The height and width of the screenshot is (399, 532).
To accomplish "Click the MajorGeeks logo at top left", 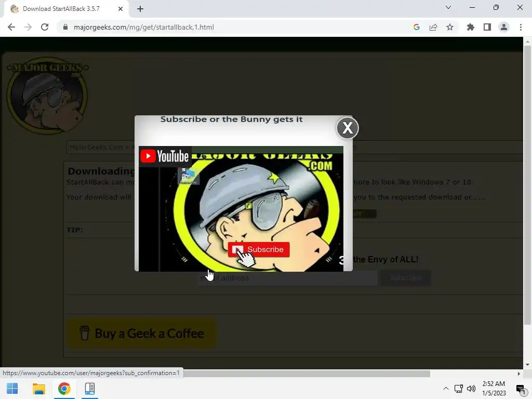I will click(x=47, y=96).
